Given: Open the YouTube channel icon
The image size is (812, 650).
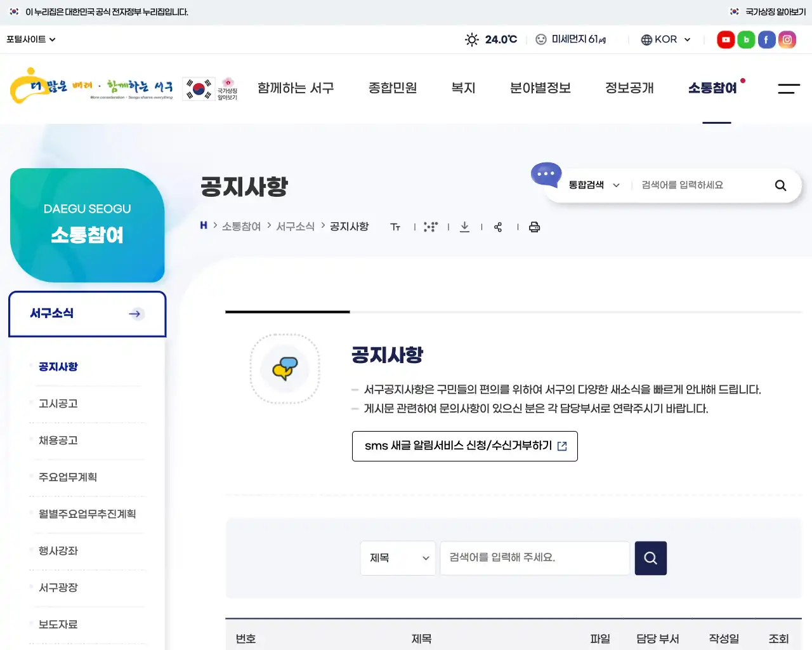Looking at the screenshot, I should 726,39.
